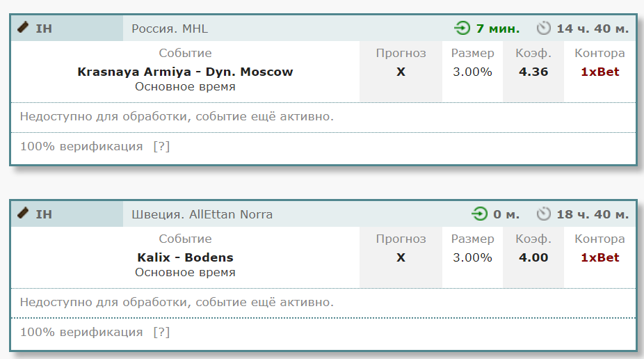The width and height of the screenshot is (644, 359).
Task: Open the [?] verification help for Kalix - Bodens
Action: [161, 332]
